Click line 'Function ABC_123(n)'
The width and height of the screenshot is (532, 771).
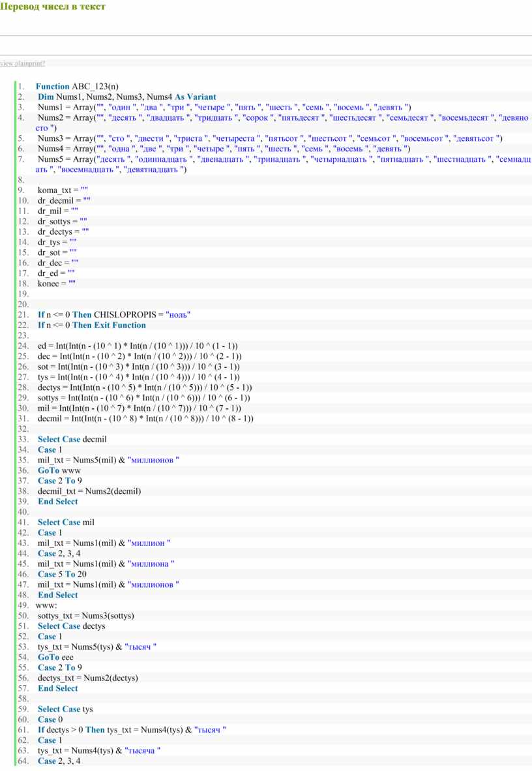(77, 87)
